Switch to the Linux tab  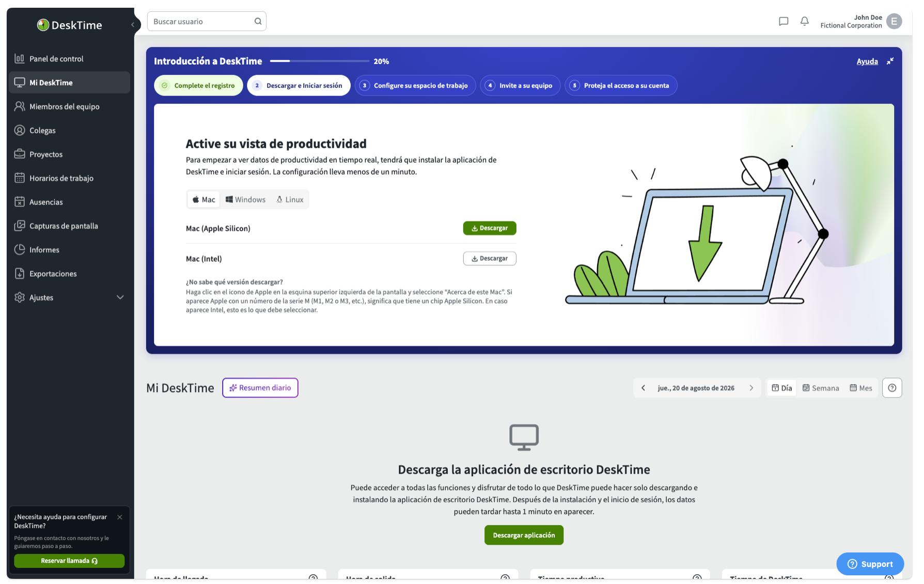290,199
